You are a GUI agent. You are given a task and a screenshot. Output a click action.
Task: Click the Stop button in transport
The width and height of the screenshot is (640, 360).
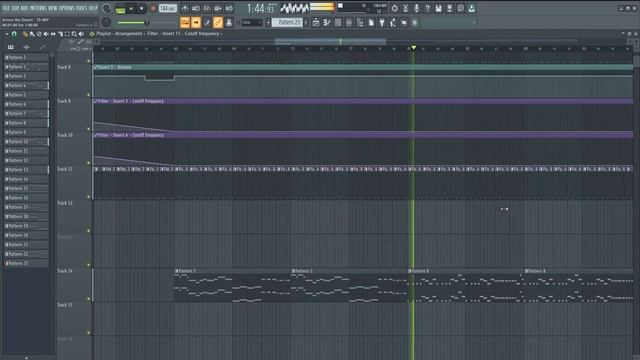[x=142, y=8]
